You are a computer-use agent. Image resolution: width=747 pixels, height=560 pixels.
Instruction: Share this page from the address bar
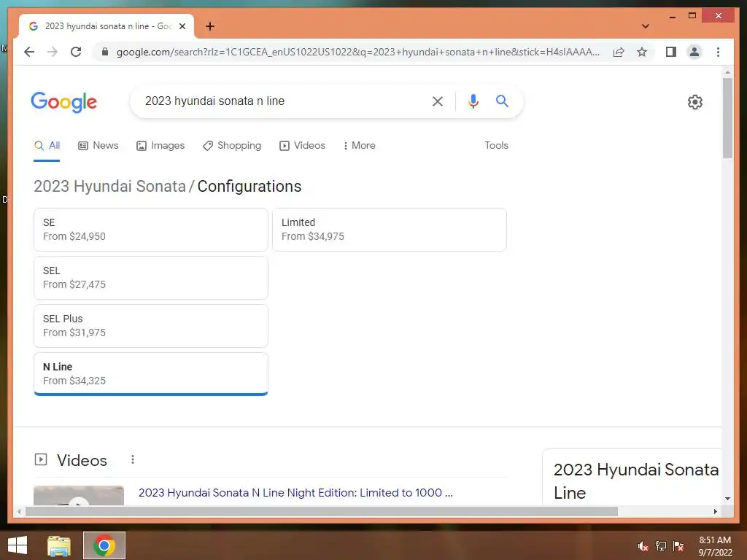coord(619,52)
